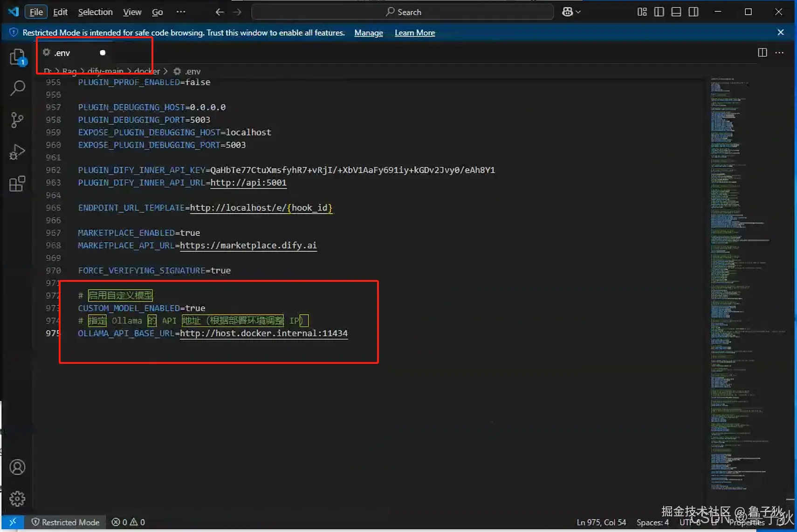The width and height of the screenshot is (797, 532).
Task: Click the PLUGIN_DEBUGGING_PORT=5003 line
Action: pos(144,120)
